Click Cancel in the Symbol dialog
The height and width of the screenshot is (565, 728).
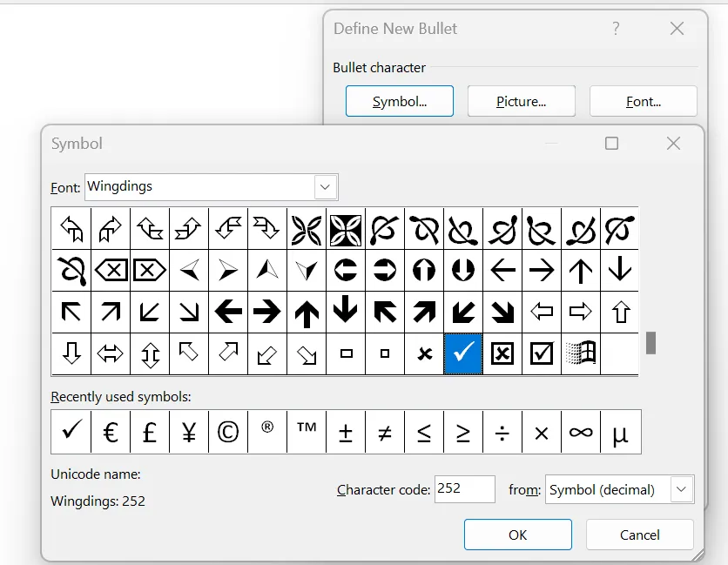(640, 535)
